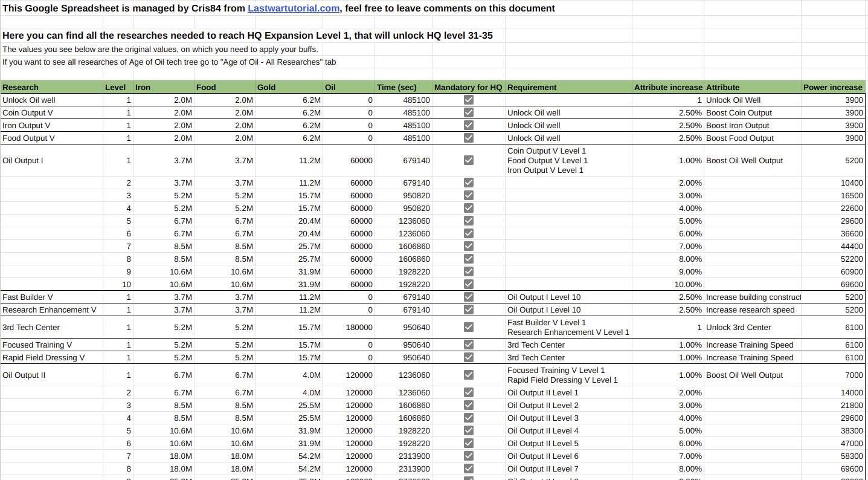Screen dimensions: 868x480
Task: Select the Gold column header cell
Action: (288, 87)
